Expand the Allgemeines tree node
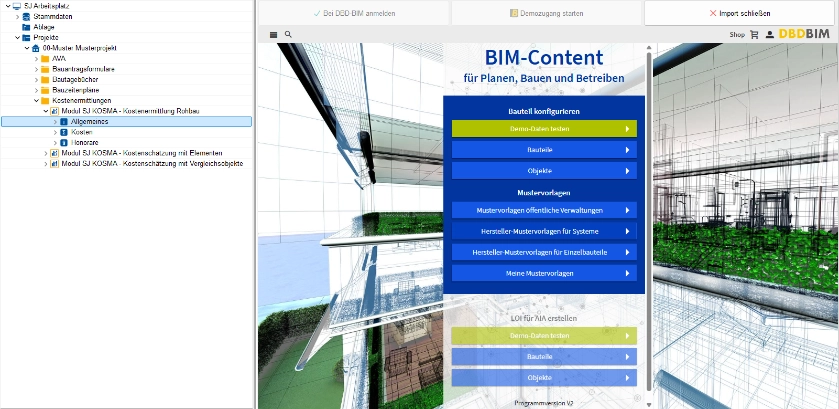839x409 pixels. (x=55, y=121)
